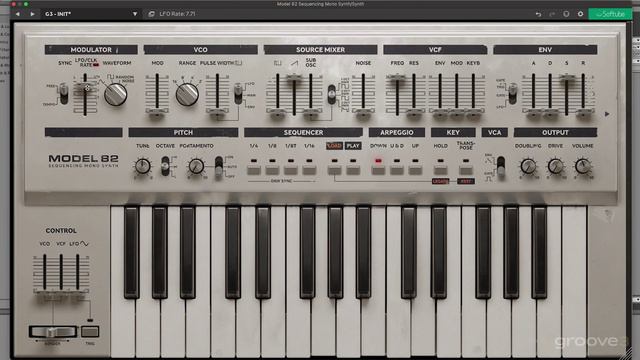Toggle the ENV trigger mode switch
This screenshot has width=640, height=360.
coord(513,93)
